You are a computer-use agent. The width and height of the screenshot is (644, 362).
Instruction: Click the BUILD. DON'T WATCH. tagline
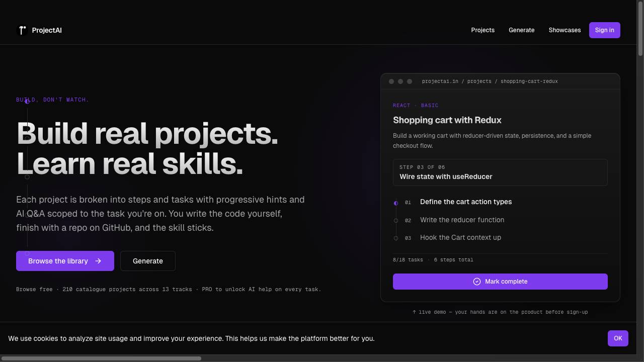tap(52, 100)
